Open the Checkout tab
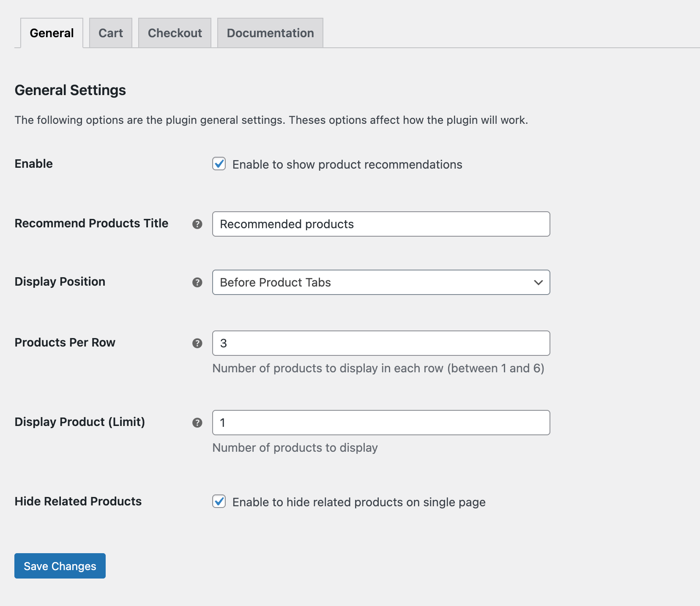 pyautogui.click(x=175, y=33)
